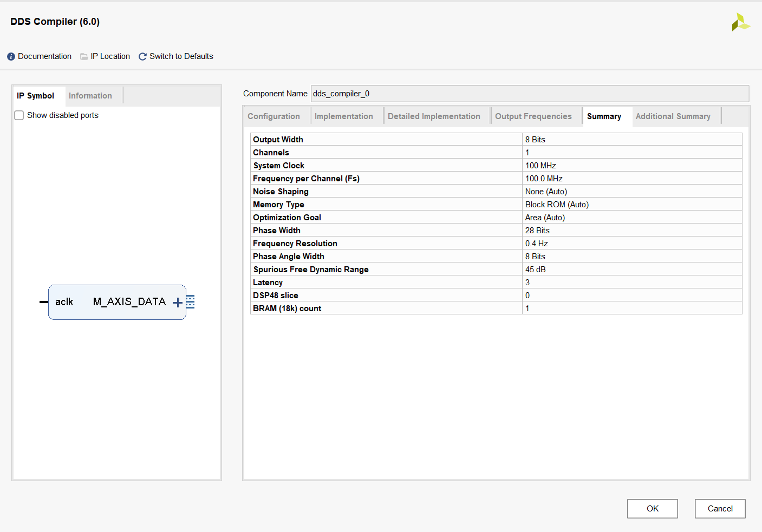The image size is (762, 532).
Task: Click the Cancel button
Action: (x=720, y=509)
